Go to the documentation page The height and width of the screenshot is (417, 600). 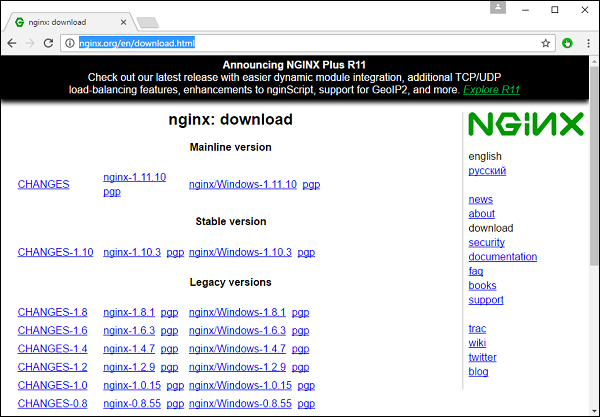pyautogui.click(x=502, y=257)
